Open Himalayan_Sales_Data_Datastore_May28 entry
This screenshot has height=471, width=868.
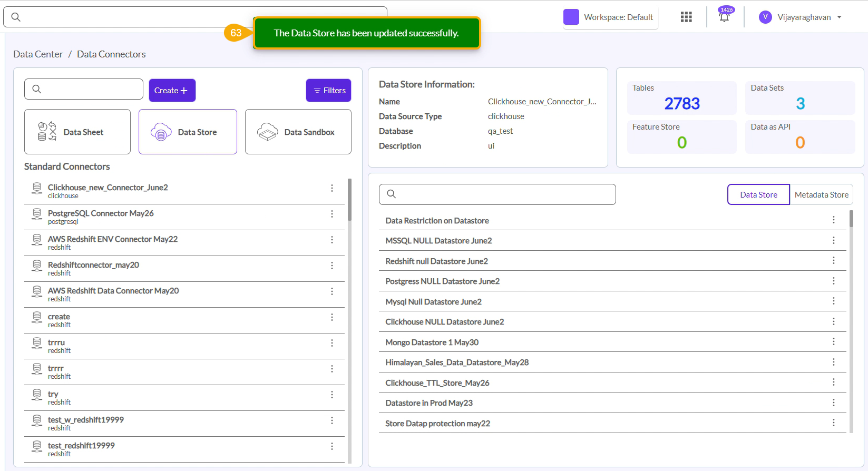pos(457,362)
